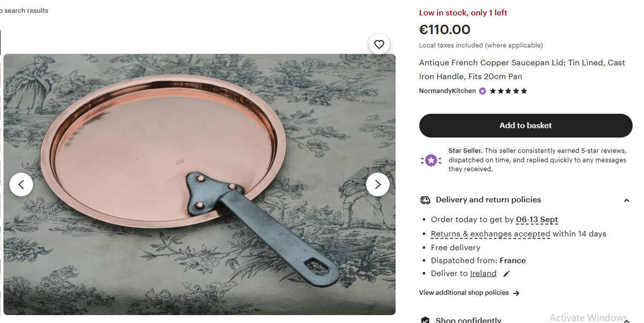Screen dimensions: 644x323
Task: Click the arrow beside View additional shop policies
Action: (x=516, y=293)
